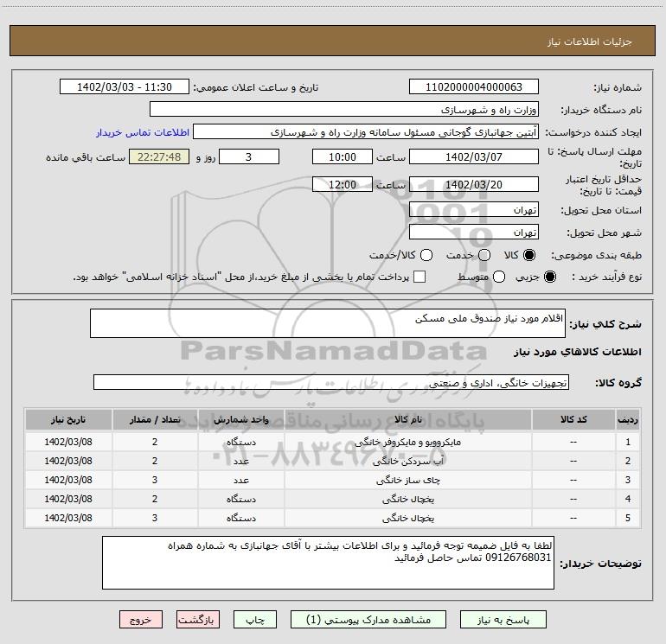
Task: Click the واحد شمارش column header
Action: [x=240, y=419]
